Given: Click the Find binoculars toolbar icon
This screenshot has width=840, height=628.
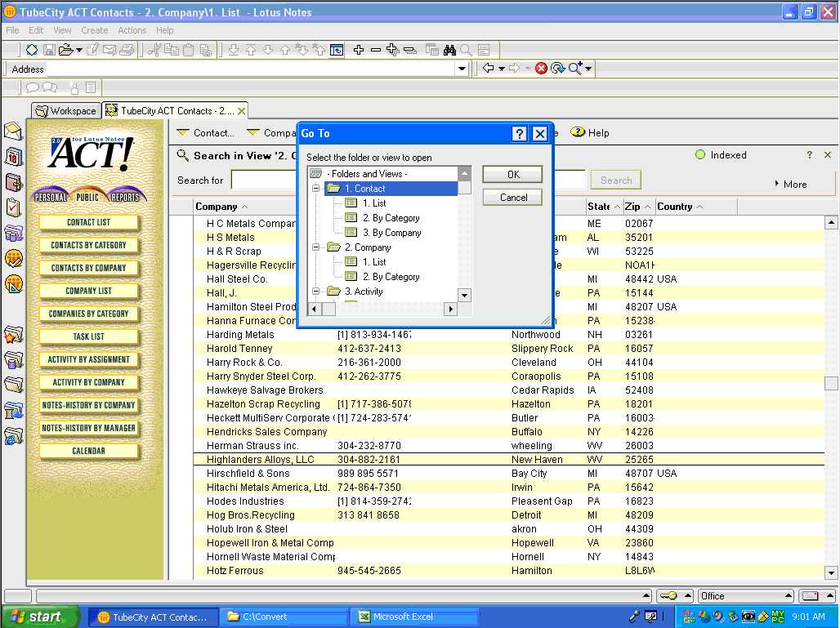Looking at the screenshot, I should pos(449,50).
